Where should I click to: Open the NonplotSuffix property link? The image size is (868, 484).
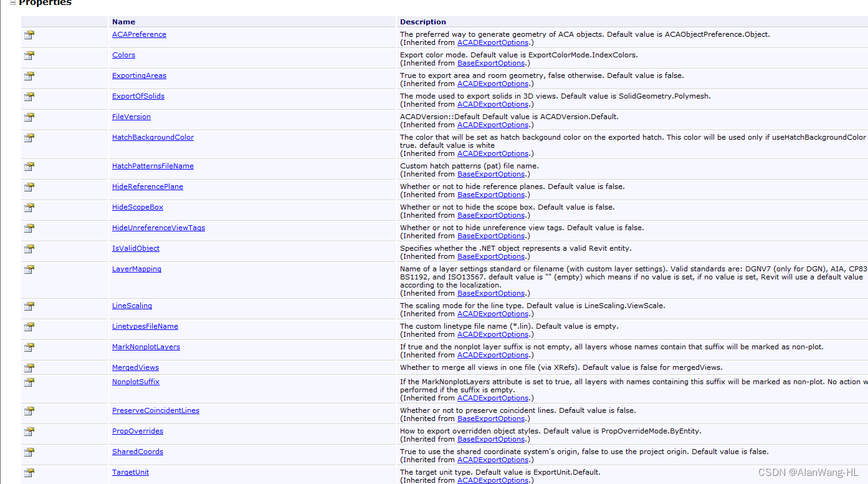tap(136, 382)
